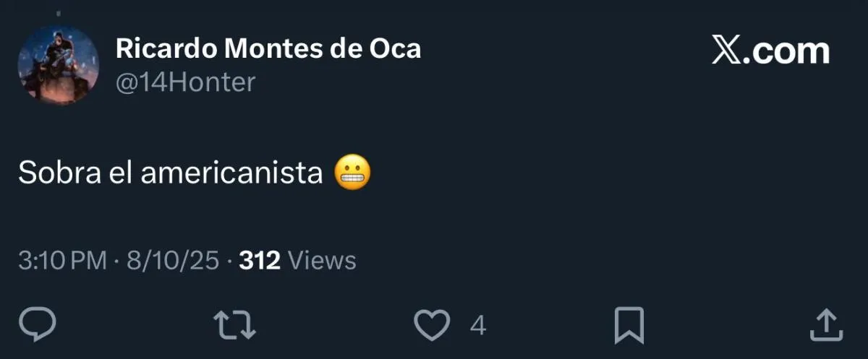
Task: Click the like count number 4
Action: (477, 326)
